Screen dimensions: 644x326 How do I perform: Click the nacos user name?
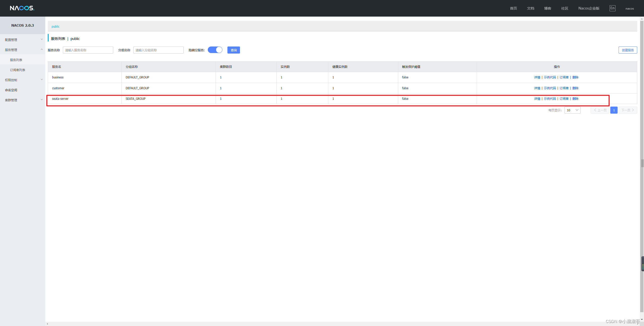(630, 9)
